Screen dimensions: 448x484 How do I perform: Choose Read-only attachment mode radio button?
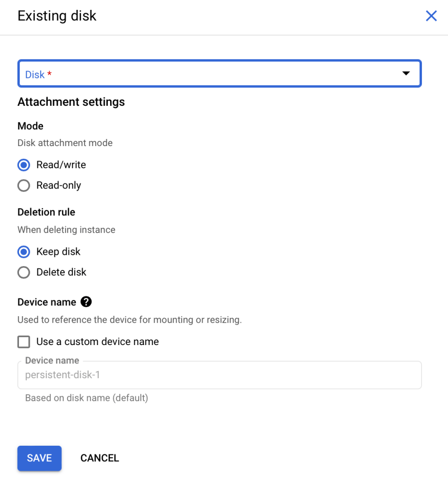click(24, 185)
